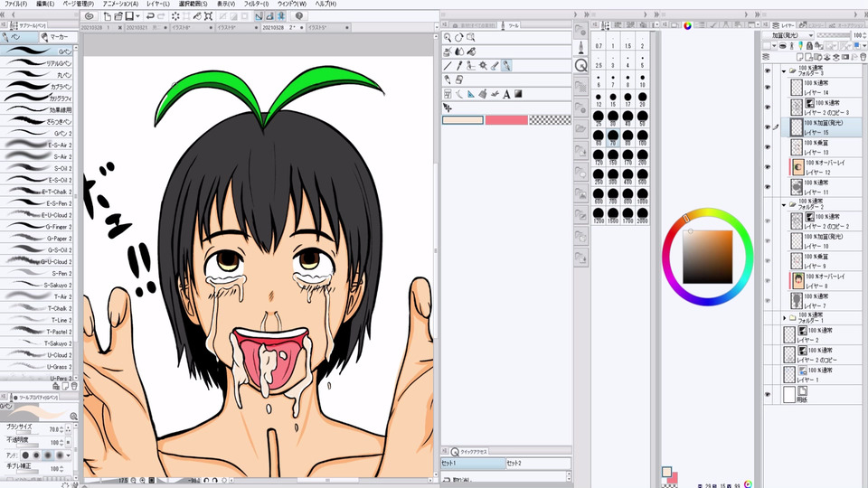The height and width of the screenshot is (488, 868).
Task: Toggle visibility of the 用紙 paper layer
Action: pyautogui.click(x=768, y=395)
